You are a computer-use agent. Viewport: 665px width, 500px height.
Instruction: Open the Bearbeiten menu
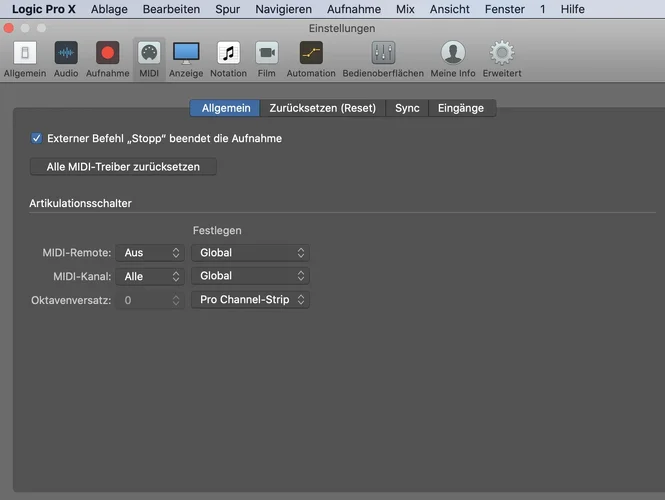(171, 9)
